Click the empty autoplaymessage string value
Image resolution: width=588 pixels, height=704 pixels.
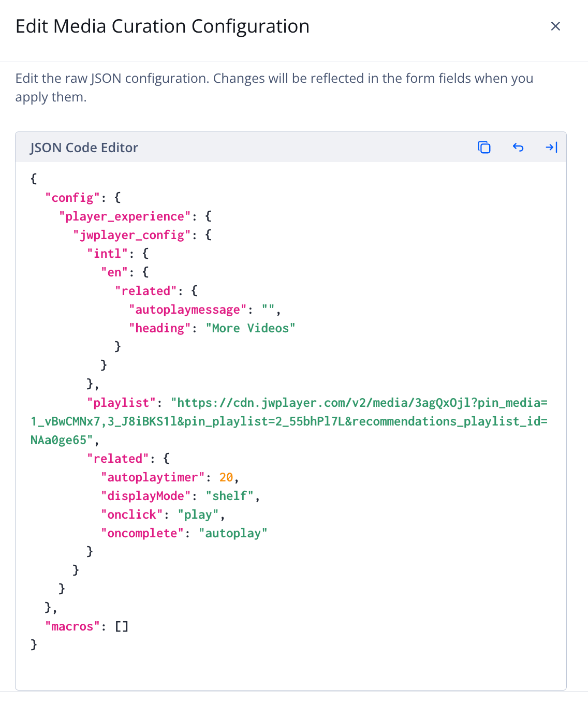[268, 310]
